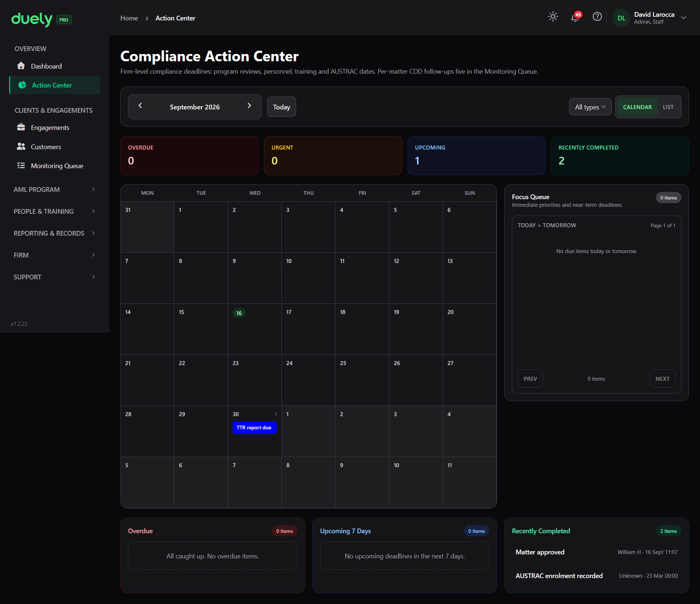Expand the AML PROGRAM section

click(55, 189)
